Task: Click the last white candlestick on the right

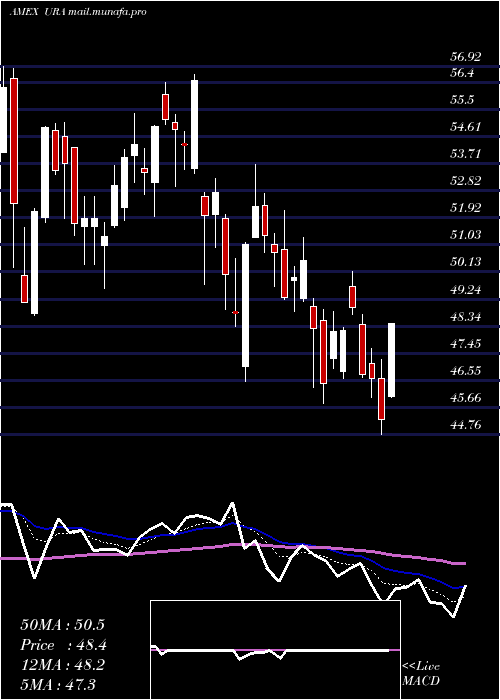Action: coord(392,360)
